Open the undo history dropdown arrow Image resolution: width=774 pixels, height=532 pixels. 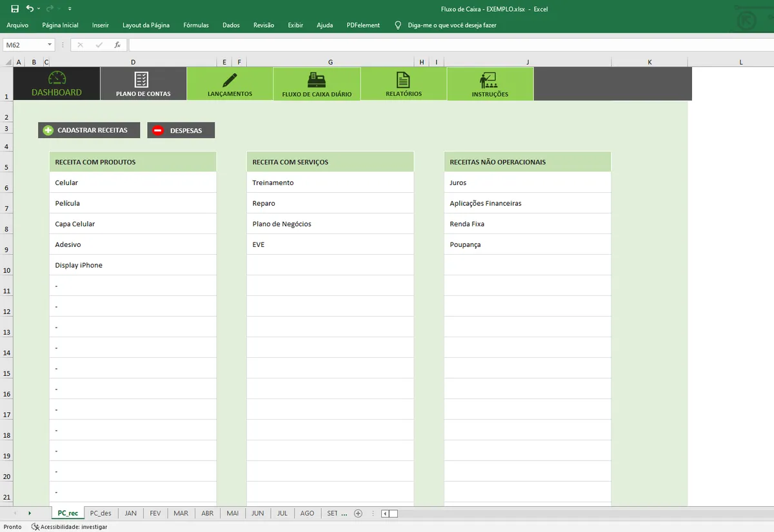(39, 9)
